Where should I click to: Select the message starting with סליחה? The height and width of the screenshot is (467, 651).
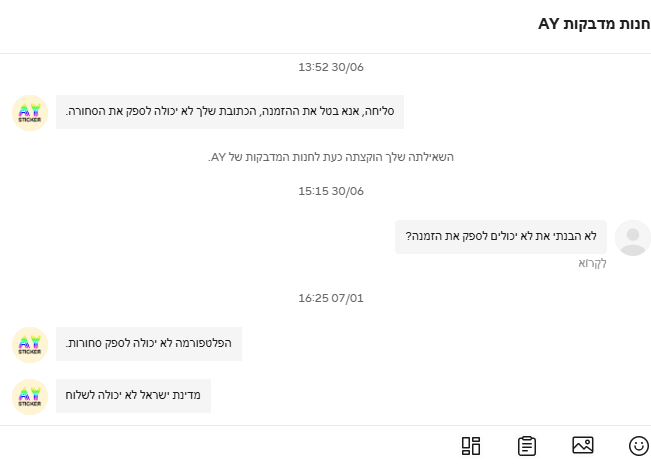coord(230,112)
